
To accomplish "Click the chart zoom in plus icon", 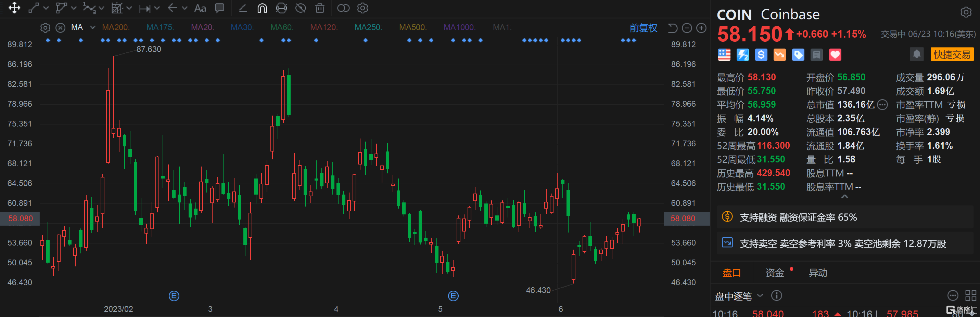I will (701, 28).
